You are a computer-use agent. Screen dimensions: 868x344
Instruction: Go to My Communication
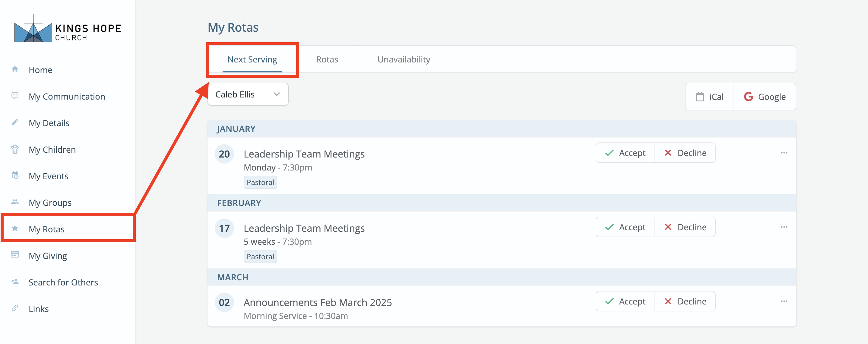(67, 97)
